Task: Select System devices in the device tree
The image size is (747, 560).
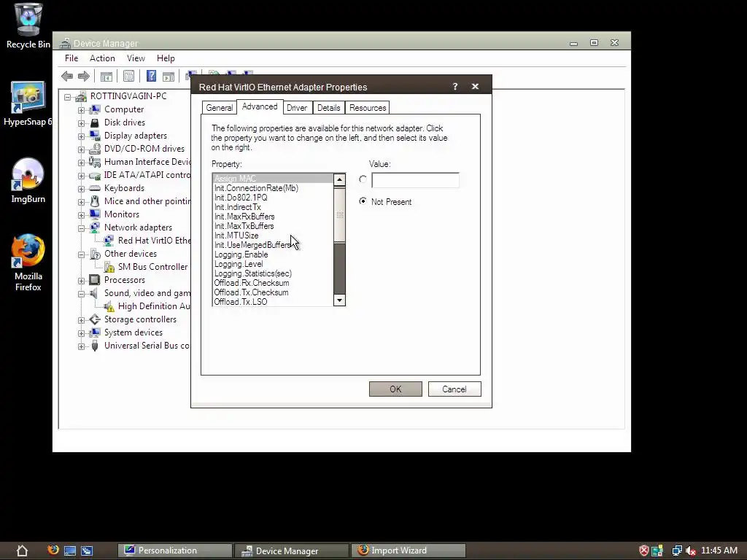Action: (x=133, y=332)
